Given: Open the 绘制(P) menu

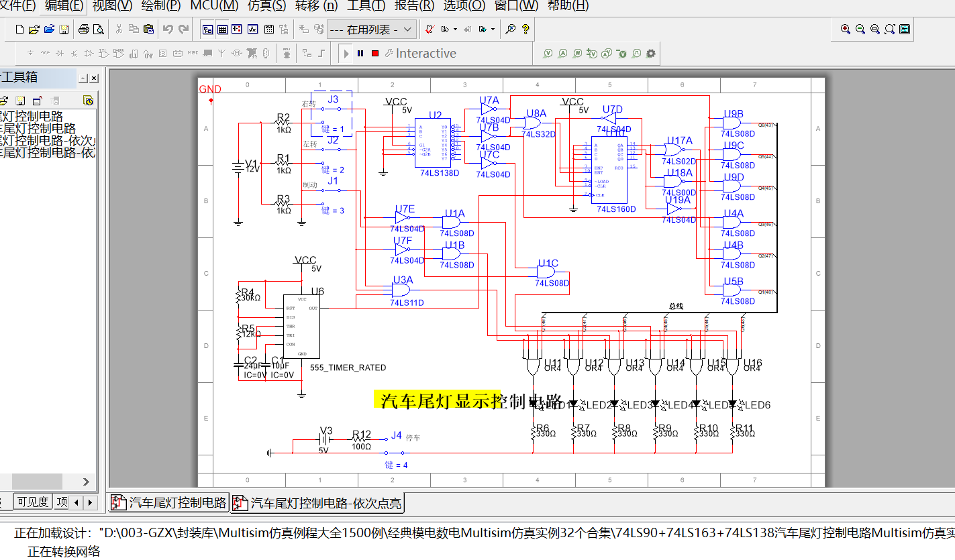Looking at the screenshot, I should coord(161,6).
